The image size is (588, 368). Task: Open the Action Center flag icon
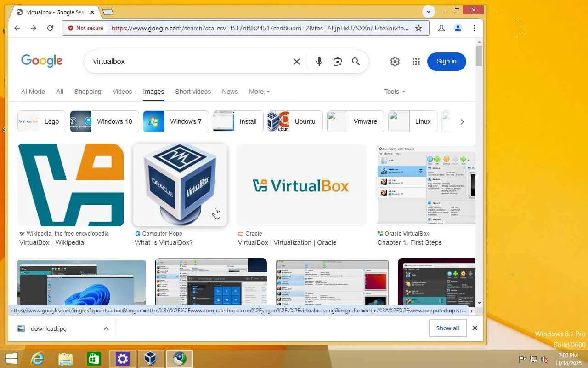point(522,359)
